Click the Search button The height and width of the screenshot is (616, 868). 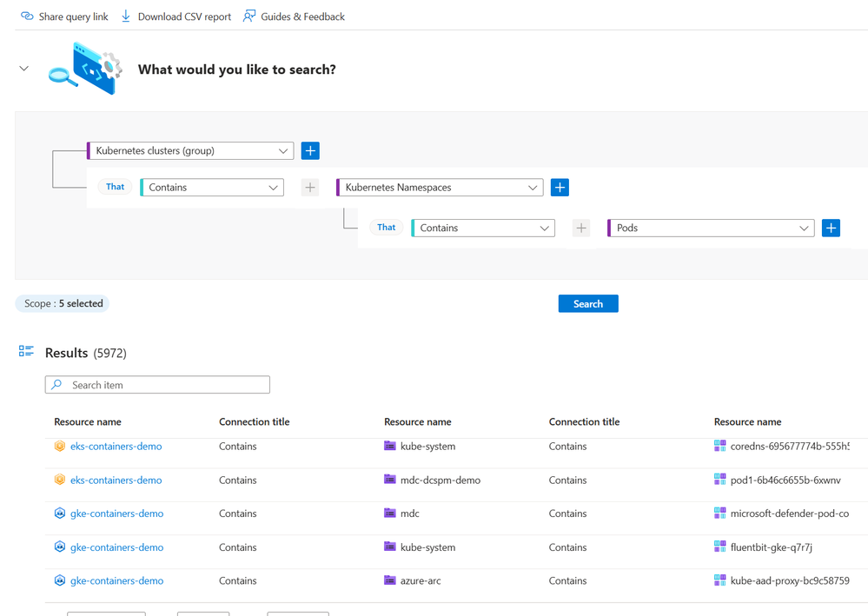(x=588, y=303)
